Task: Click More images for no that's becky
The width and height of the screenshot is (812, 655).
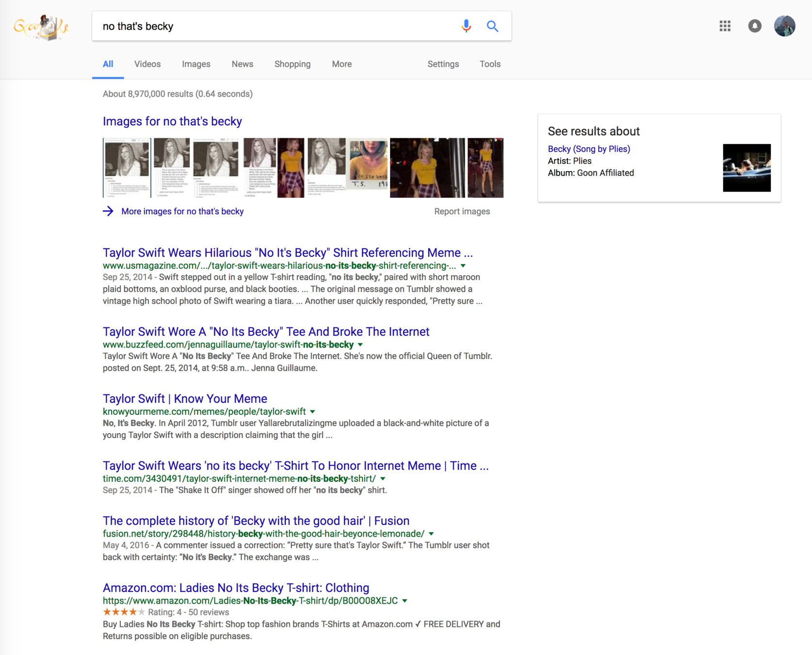Action: [182, 212]
